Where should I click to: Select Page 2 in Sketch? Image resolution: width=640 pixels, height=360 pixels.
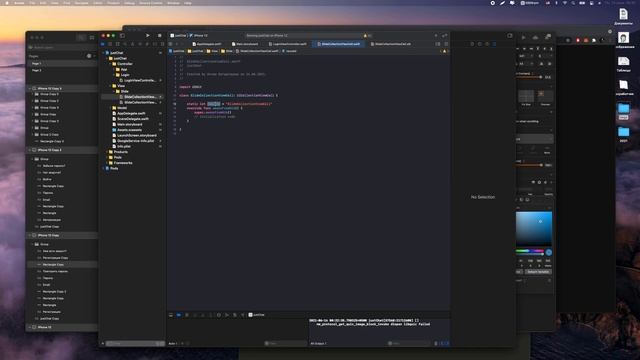[37, 70]
